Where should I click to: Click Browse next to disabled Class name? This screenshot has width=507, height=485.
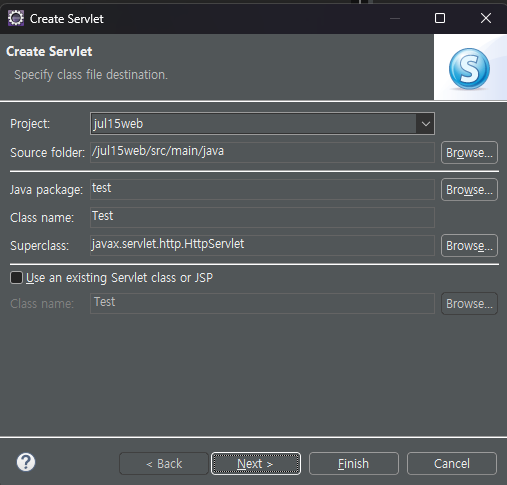pyautogui.click(x=469, y=304)
